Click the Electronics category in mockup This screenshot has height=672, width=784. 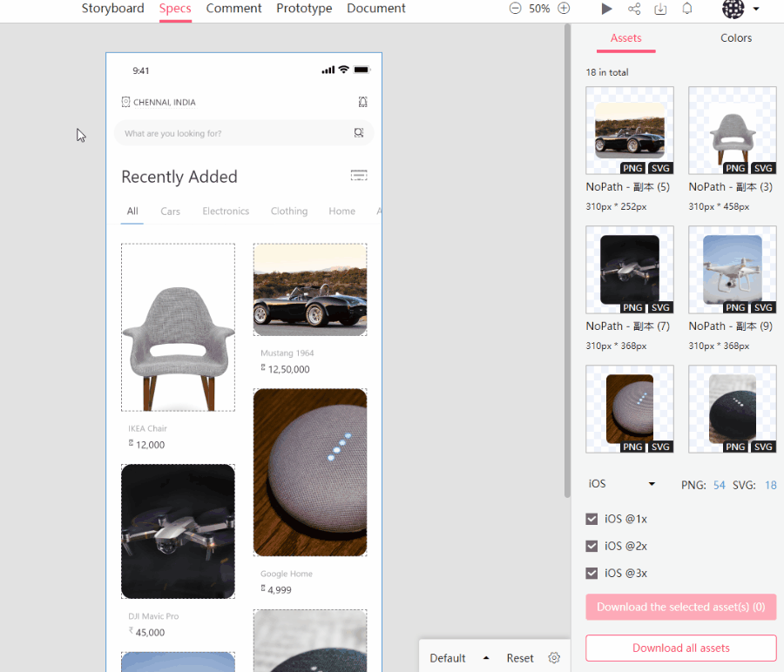pos(226,212)
